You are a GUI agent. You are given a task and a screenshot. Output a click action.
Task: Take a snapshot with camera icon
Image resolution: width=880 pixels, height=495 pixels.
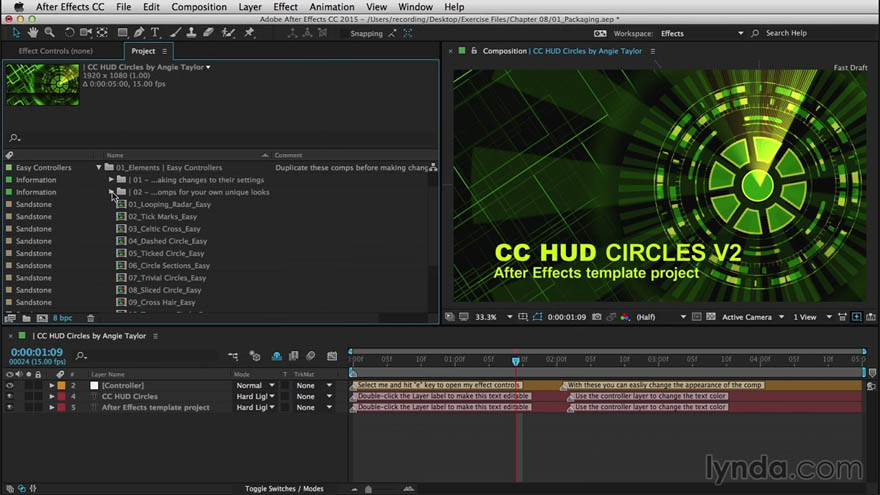click(597, 317)
